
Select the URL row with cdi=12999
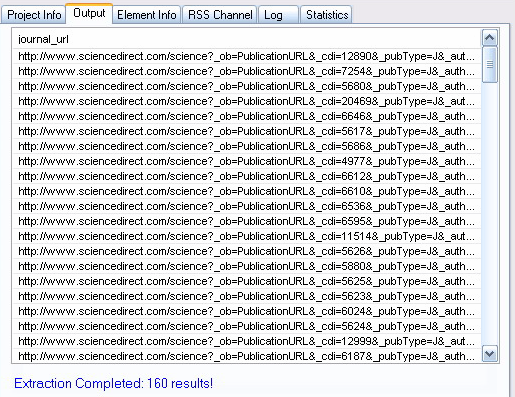[246, 341]
